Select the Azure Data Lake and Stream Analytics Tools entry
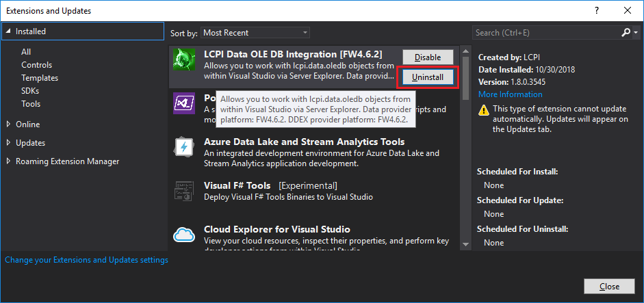Screen dimensions: 644x303 click(x=315, y=153)
